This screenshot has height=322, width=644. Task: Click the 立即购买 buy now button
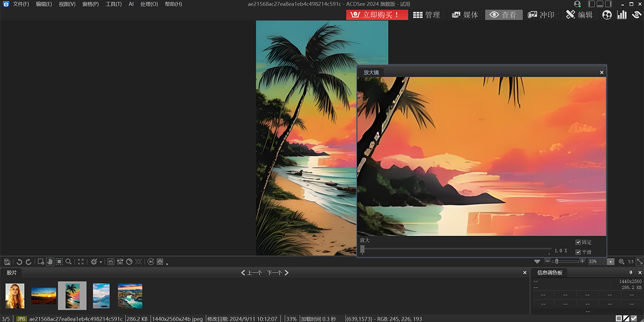coord(377,15)
